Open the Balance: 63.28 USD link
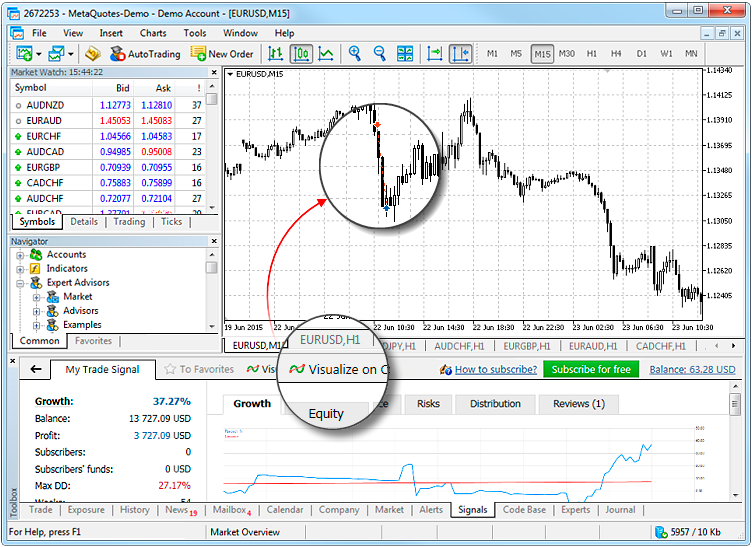752x547 pixels. (x=692, y=370)
